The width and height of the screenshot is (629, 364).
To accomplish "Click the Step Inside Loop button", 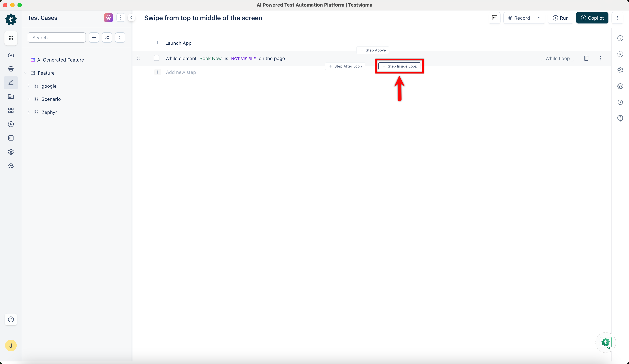I will (x=399, y=66).
